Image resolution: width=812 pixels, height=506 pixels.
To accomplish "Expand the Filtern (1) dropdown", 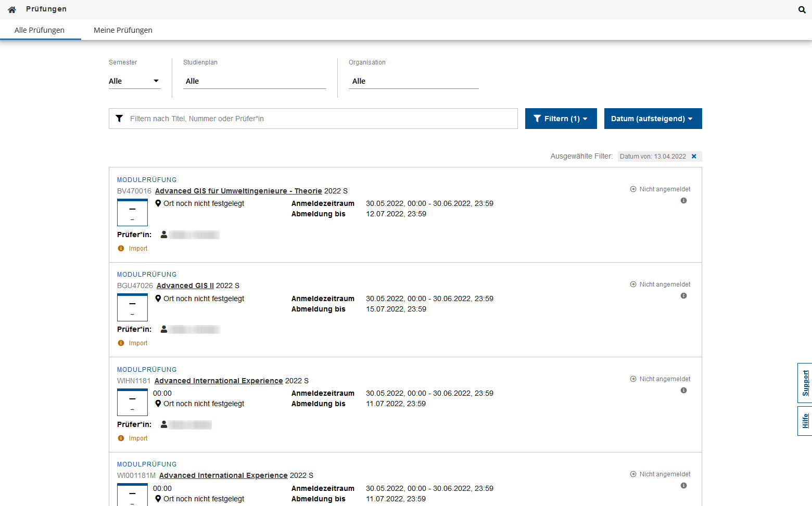I will (x=561, y=119).
